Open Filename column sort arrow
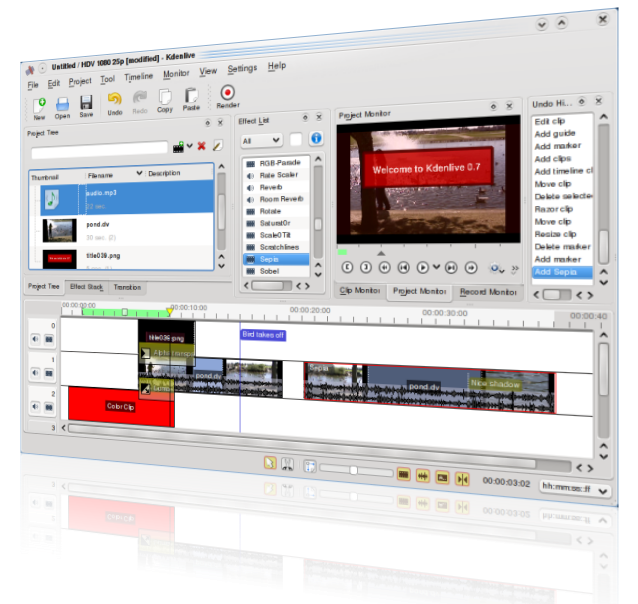638x604 pixels. (x=139, y=173)
